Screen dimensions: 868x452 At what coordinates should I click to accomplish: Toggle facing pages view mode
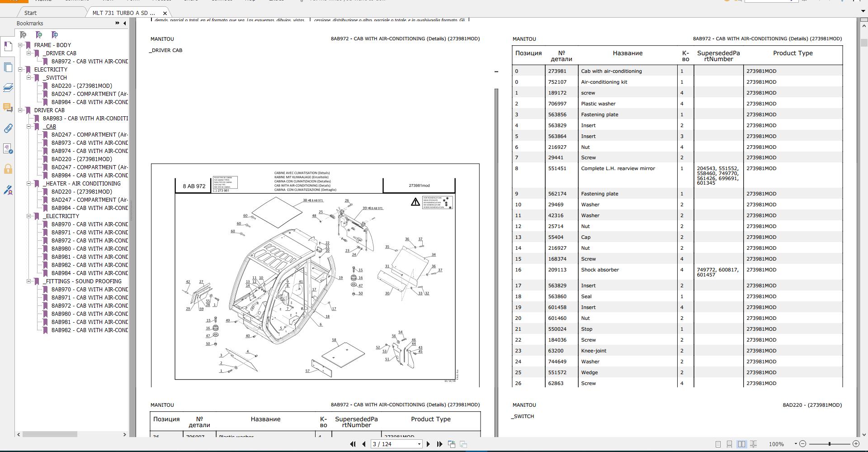(x=741, y=444)
